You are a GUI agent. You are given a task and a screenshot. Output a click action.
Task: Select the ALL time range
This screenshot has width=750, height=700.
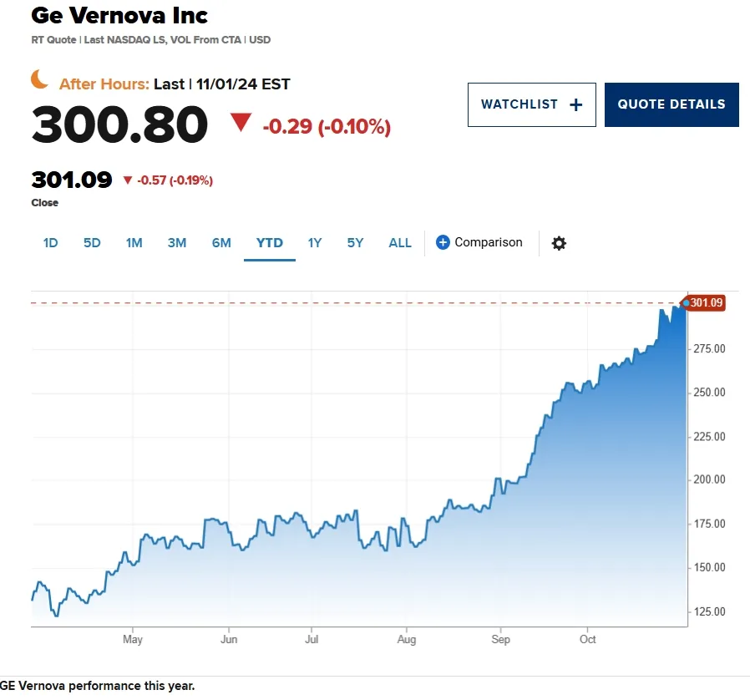[400, 243]
